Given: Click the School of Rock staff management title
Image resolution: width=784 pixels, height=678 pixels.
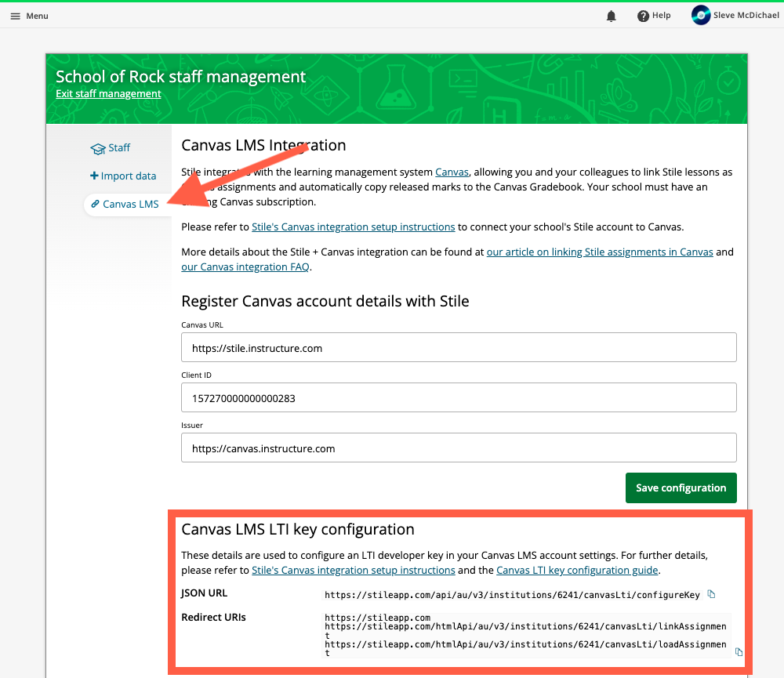Looking at the screenshot, I should click(180, 77).
